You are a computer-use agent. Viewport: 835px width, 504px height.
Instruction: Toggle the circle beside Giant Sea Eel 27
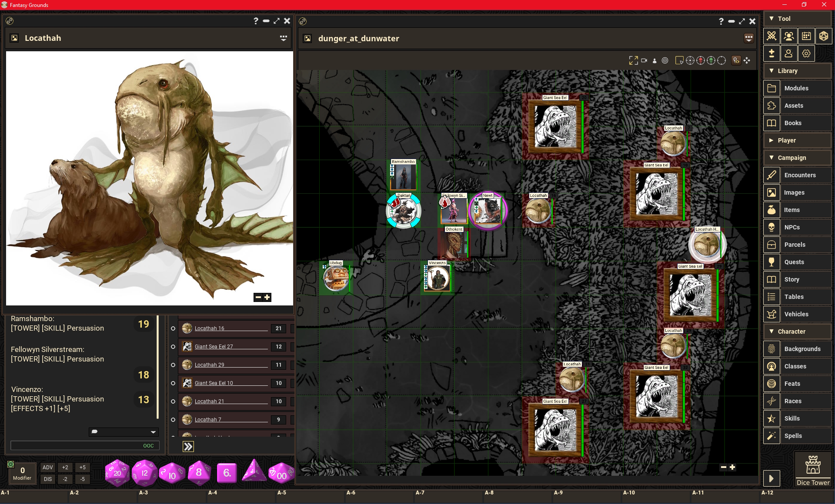tap(173, 347)
